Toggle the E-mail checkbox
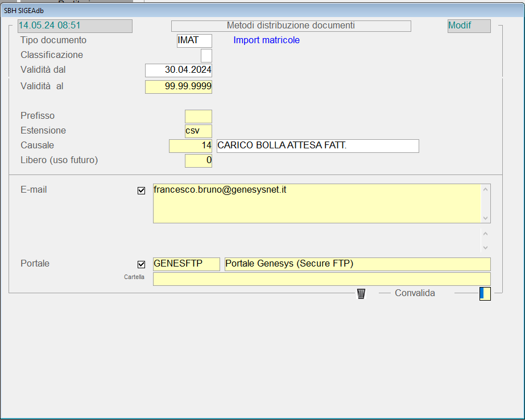525x420 pixels. [142, 191]
